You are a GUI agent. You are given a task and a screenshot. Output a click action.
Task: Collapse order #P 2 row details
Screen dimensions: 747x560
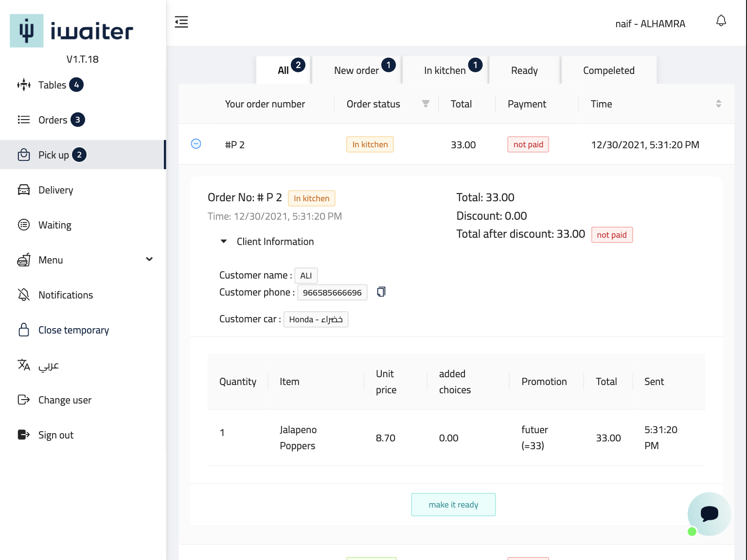pyautogui.click(x=196, y=144)
